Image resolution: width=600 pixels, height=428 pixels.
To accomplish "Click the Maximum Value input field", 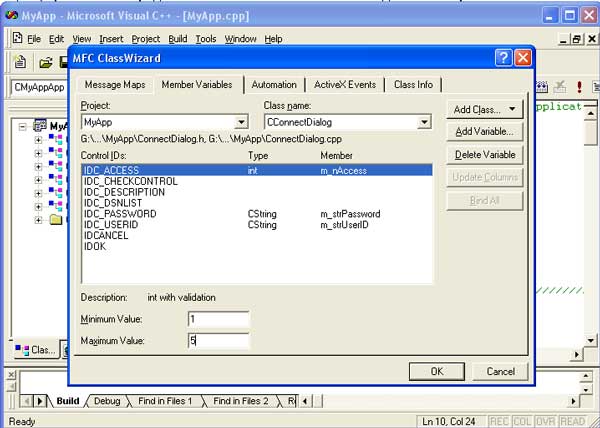I will pyautogui.click(x=218, y=341).
